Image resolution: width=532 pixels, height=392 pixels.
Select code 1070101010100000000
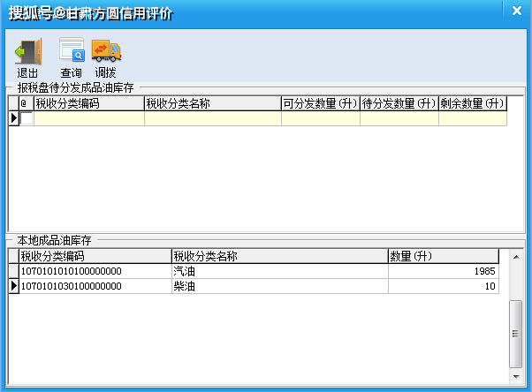tap(72, 271)
